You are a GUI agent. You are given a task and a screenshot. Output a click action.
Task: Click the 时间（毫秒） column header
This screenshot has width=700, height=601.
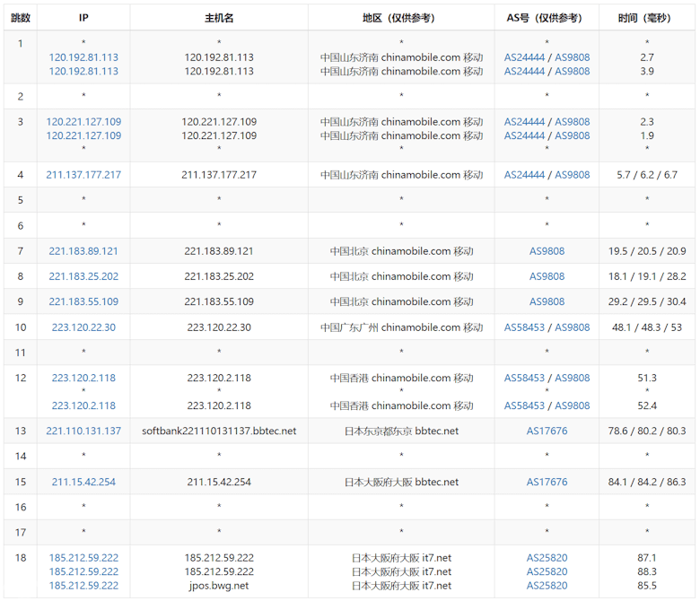647,17
